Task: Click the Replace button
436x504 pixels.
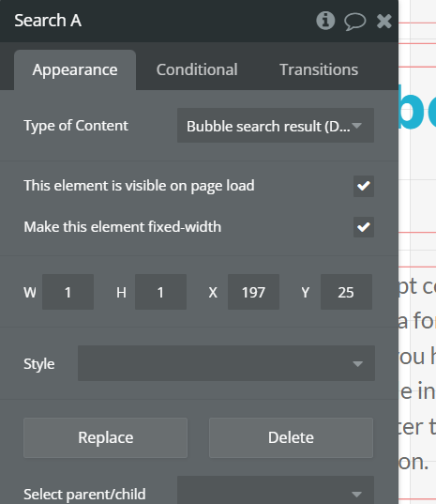Action: 106,437
